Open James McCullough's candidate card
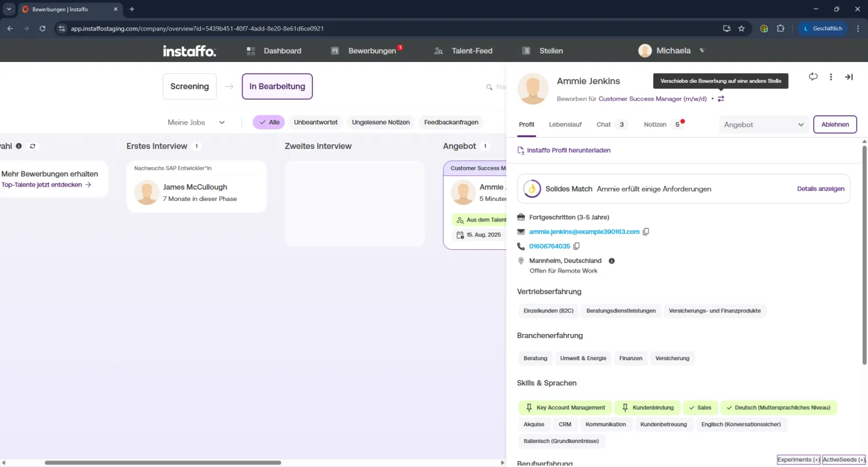 pos(197,187)
